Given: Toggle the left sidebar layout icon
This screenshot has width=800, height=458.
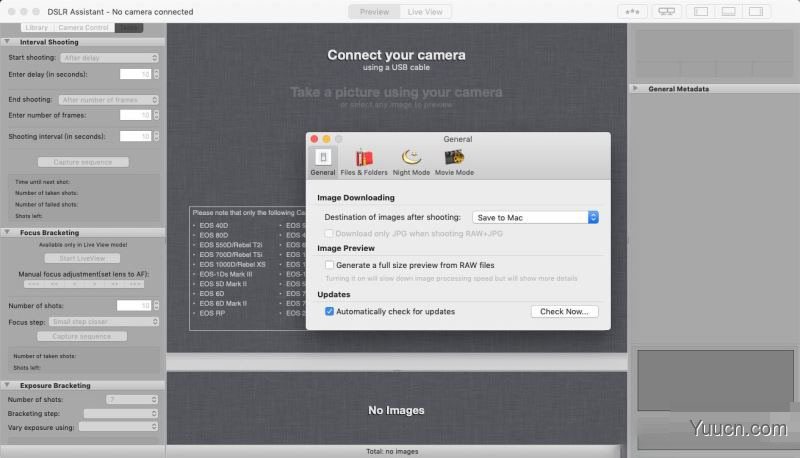Looking at the screenshot, I should pos(701,12).
